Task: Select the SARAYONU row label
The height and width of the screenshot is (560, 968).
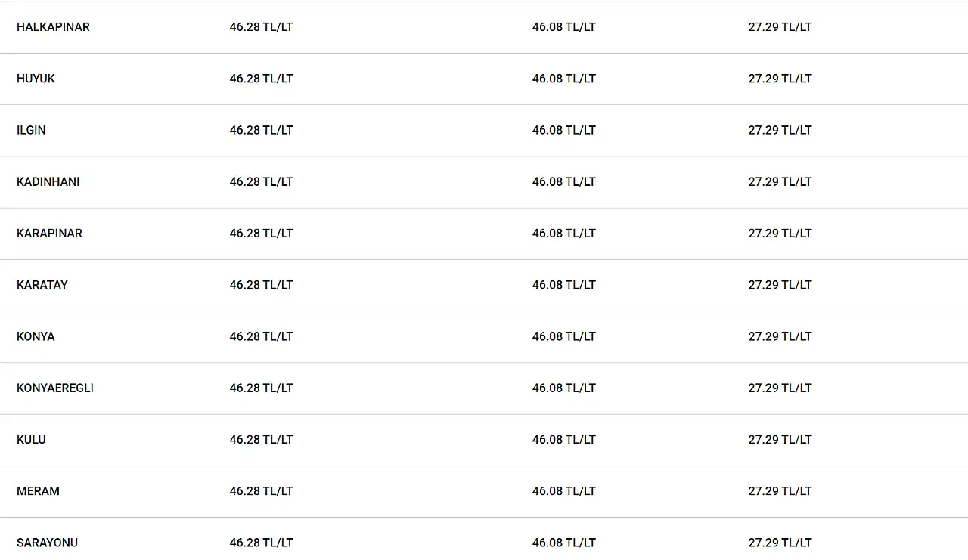Action: point(47,543)
